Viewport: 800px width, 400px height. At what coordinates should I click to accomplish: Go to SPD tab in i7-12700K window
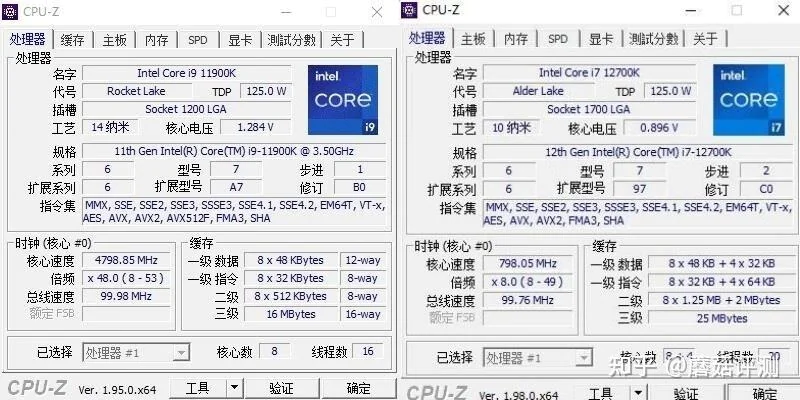(557, 39)
